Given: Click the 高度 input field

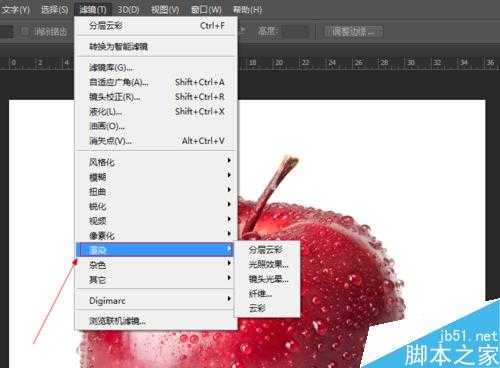Looking at the screenshot, I should point(296,32).
